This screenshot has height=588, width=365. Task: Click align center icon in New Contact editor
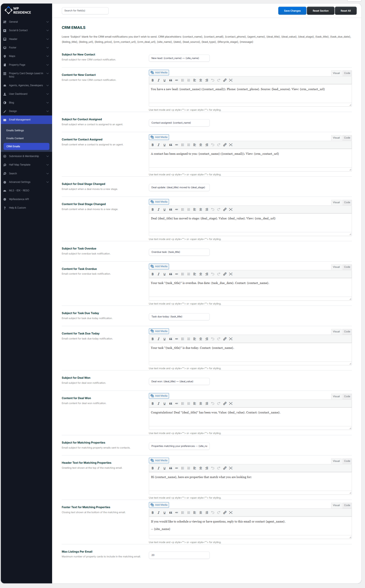pos(201,80)
